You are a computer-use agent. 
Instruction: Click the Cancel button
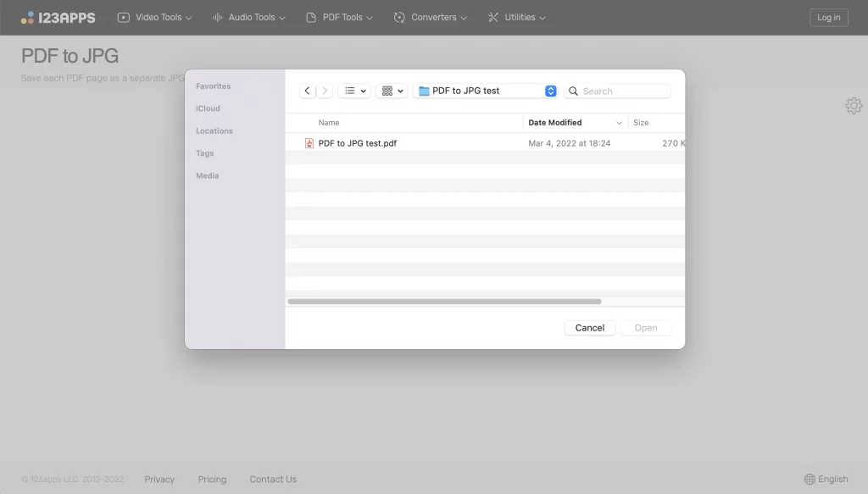(589, 328)
